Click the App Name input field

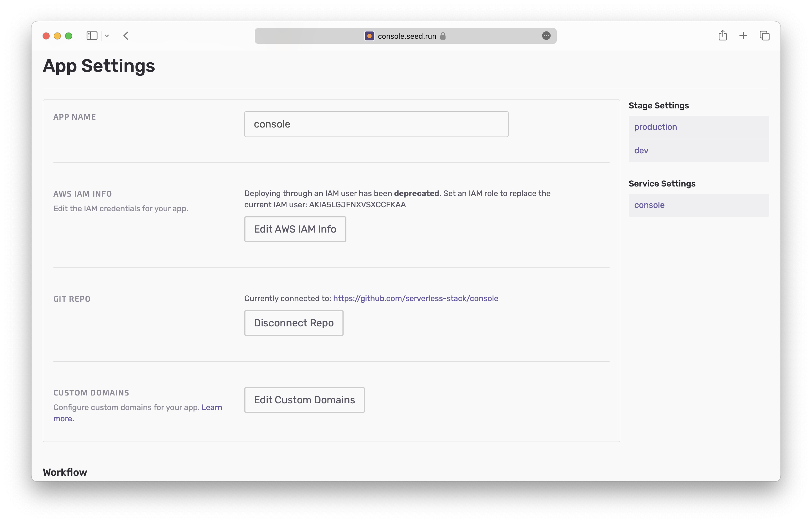pos(376,124)
